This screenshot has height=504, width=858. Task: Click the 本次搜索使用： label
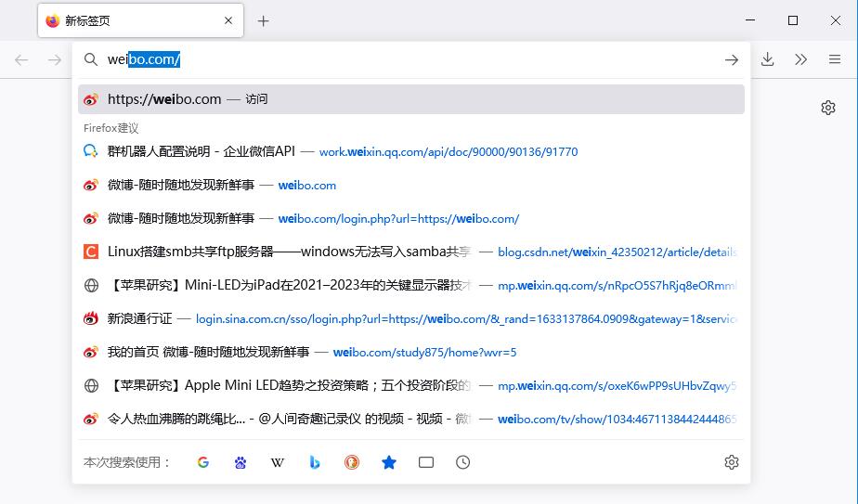(x=127, y=462)
